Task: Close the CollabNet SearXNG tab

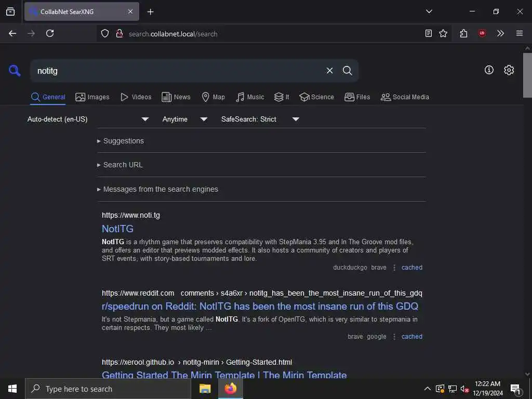Action: [x=130, y=11]
